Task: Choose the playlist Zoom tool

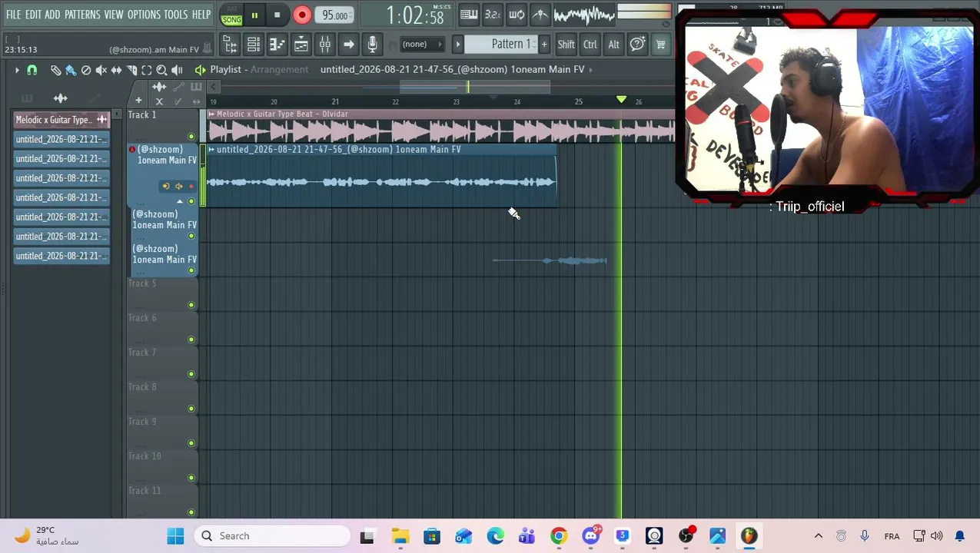Action: pyautogui.click(x=161, y=70)
